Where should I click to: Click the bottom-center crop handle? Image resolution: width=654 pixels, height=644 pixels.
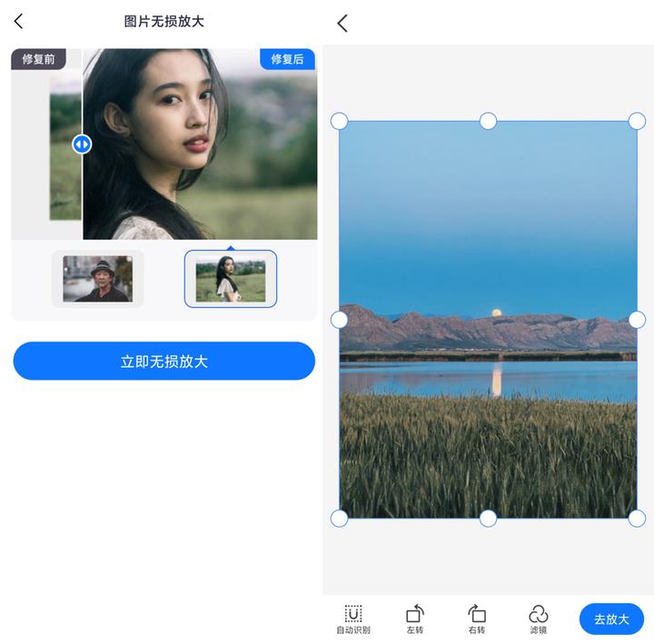pos(488,519)
